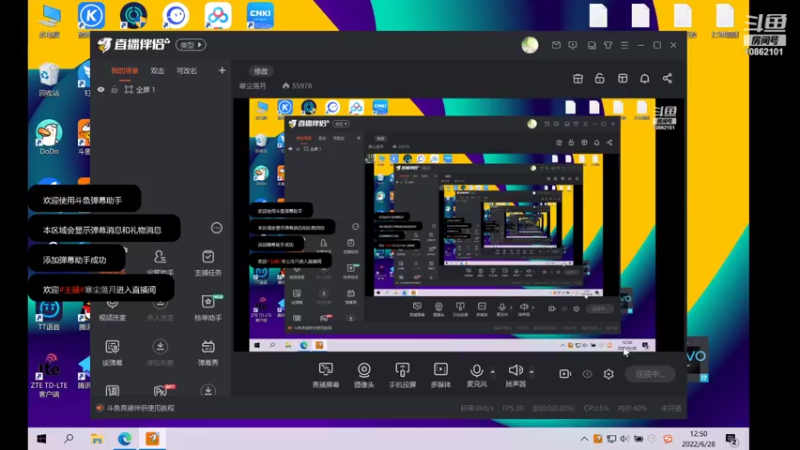
Task: Switch to the 可改名 scene tab
Action: click(186, 71)
